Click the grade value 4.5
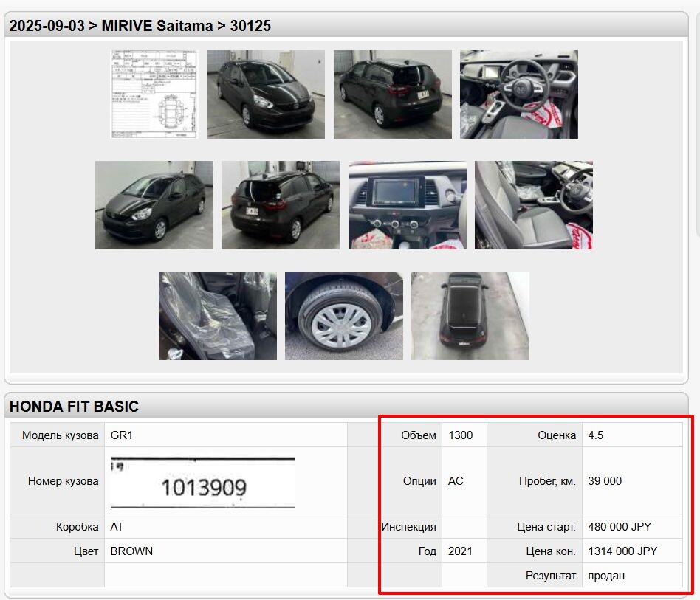The image size is (700, 600). (x=596, y=435)
